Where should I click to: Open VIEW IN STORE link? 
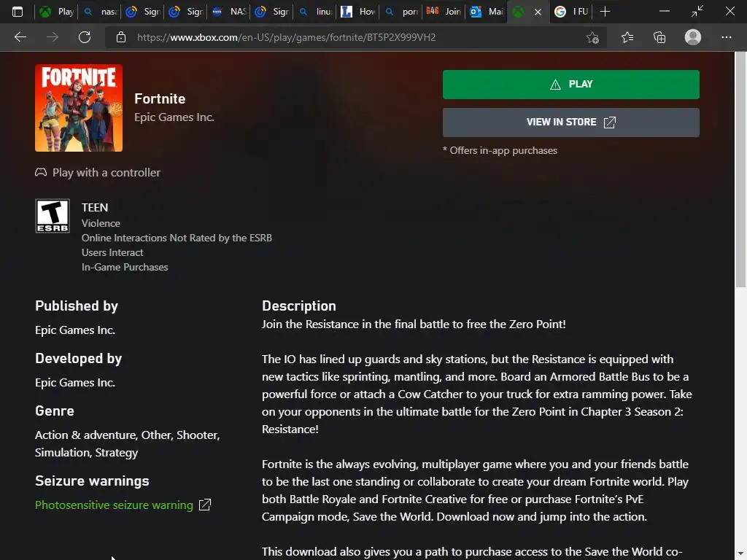(570, 122)
